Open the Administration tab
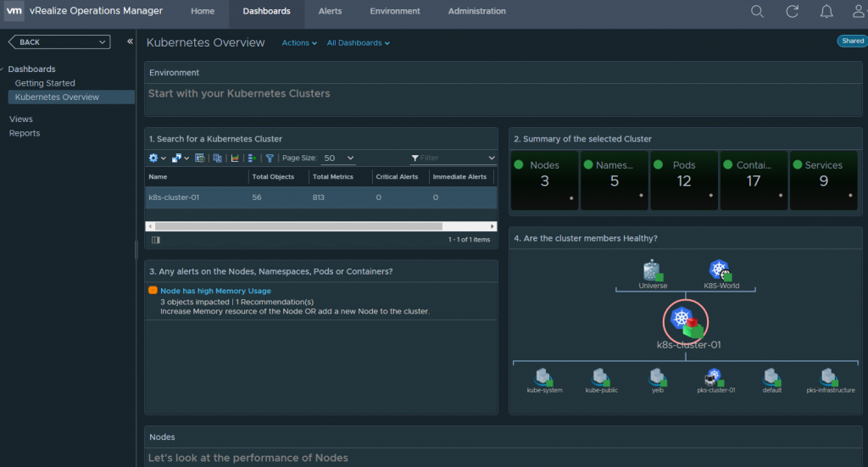 point(476,11)
